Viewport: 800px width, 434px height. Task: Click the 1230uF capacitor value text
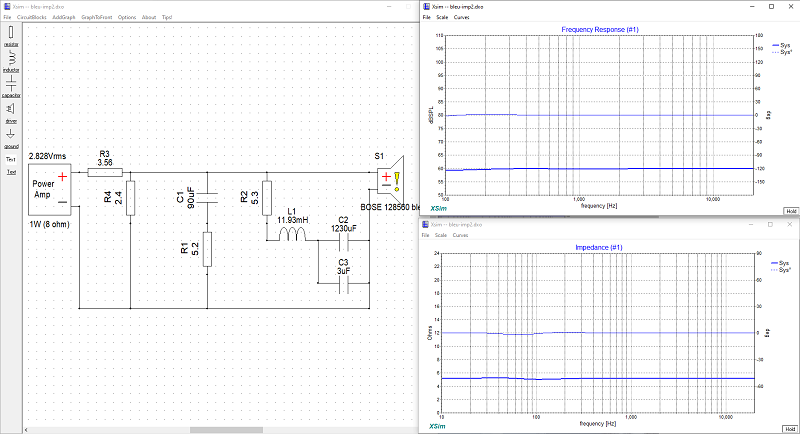point(344,228)
